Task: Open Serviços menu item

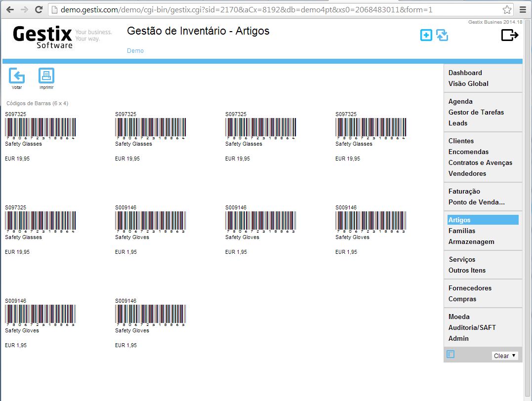Action: (x=462, y=259)
